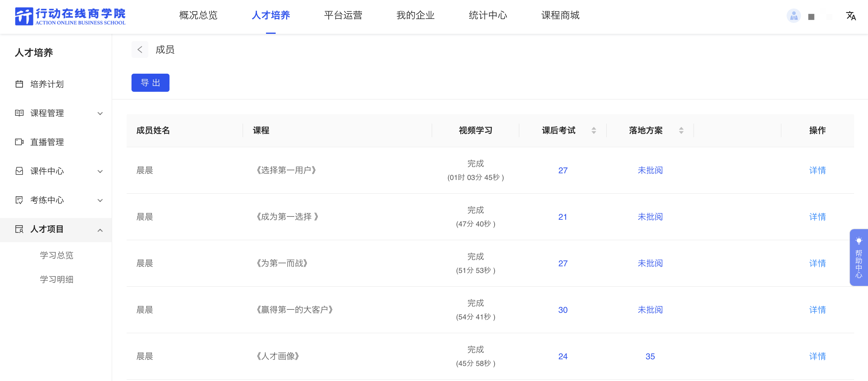The height and width of the screenshot is (381, 868).
Task: Expand the 考练中心 menu chevron
Action: pyautogui.click(x=100, y=200)
